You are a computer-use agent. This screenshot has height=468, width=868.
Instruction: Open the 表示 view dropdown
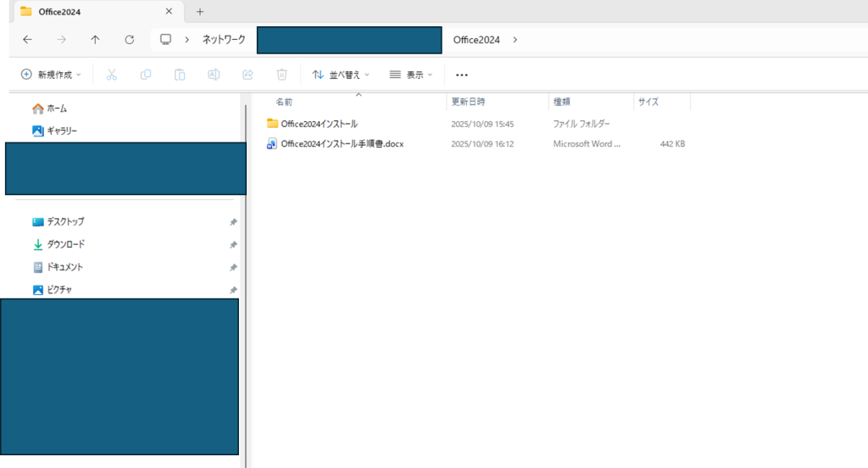tap(411, 75)
